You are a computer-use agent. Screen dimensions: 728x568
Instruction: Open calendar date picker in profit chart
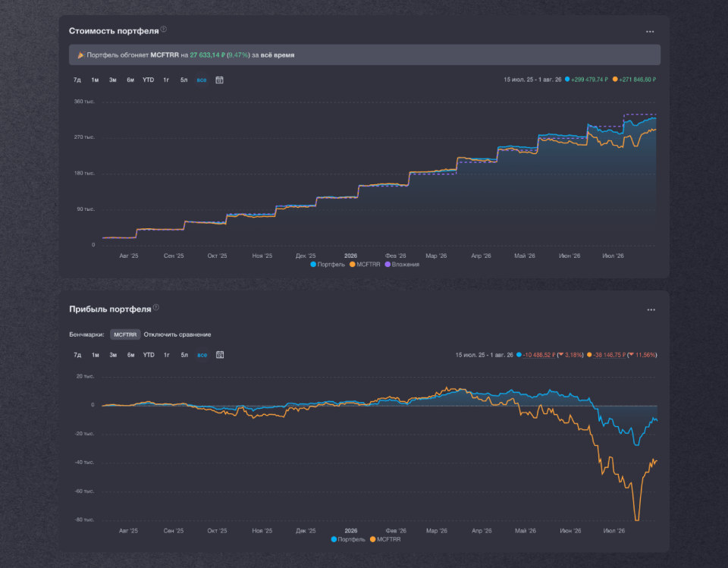click(220, 355)
